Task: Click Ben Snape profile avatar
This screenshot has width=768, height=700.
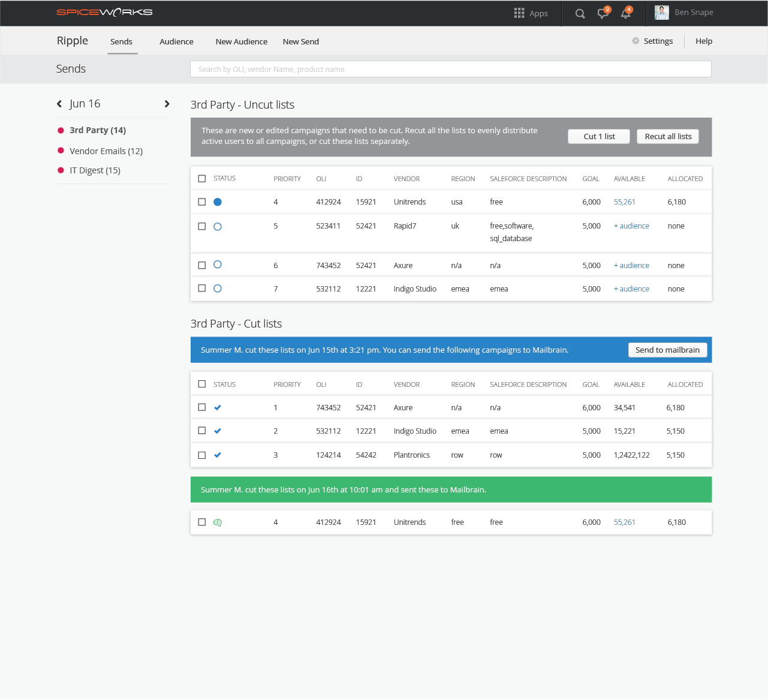Action: coord(662,13)
